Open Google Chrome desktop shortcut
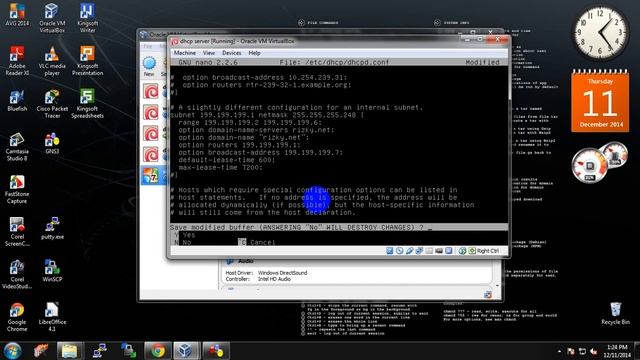The width and height of the screenshot is (640, 360). pos(17,317)
